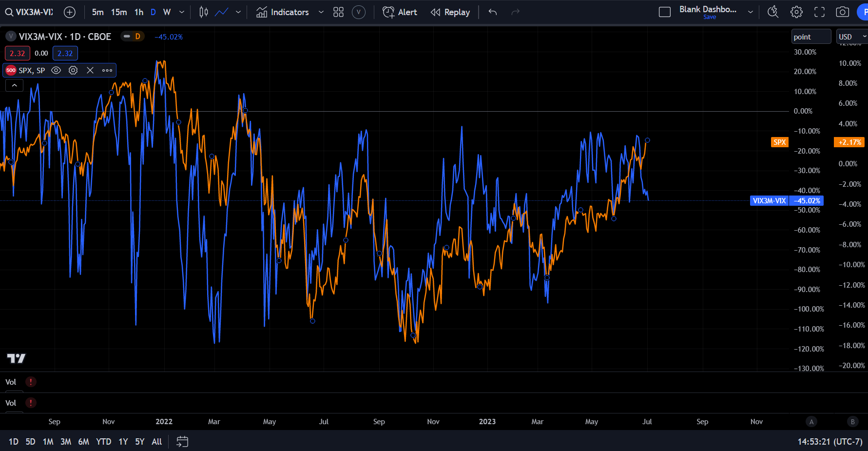
Task: Click the -45.02% change value in legend
Action: (169, 37)
